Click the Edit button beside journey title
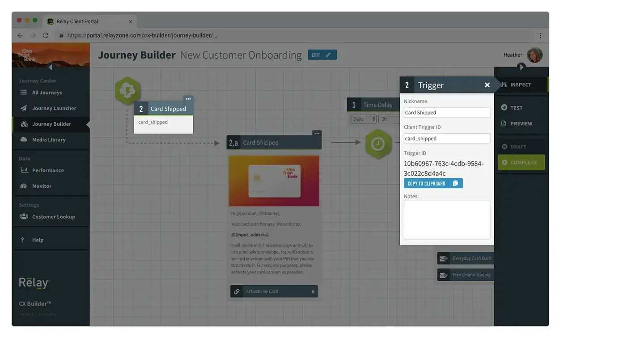The width and height of the screenshot is (644, 338). point(322,55)
